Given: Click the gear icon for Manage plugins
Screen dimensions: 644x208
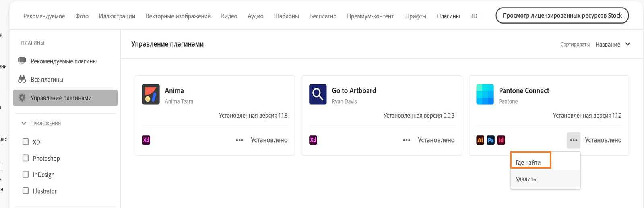Looking at the screenshot, I should (22, 98).
